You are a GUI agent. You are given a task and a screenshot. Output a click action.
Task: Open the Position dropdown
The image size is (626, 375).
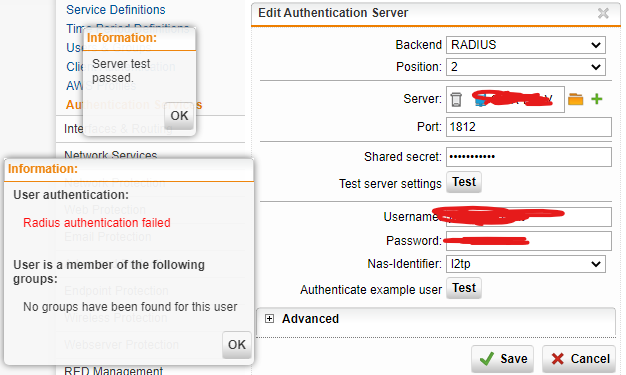click(x=525, y=67)
